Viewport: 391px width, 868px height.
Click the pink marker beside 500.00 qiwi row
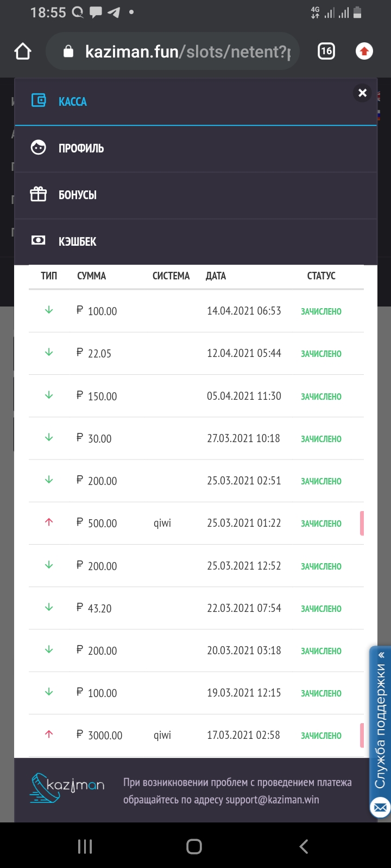(x=361, y=523)
